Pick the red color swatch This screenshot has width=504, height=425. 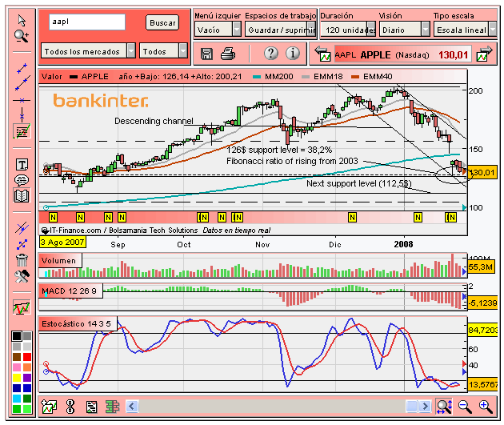pos(27,357)
